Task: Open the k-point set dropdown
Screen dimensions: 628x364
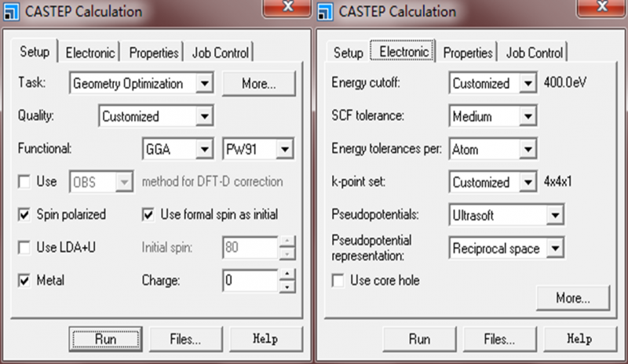Action: pyautogui.click(x=493, y=182)
